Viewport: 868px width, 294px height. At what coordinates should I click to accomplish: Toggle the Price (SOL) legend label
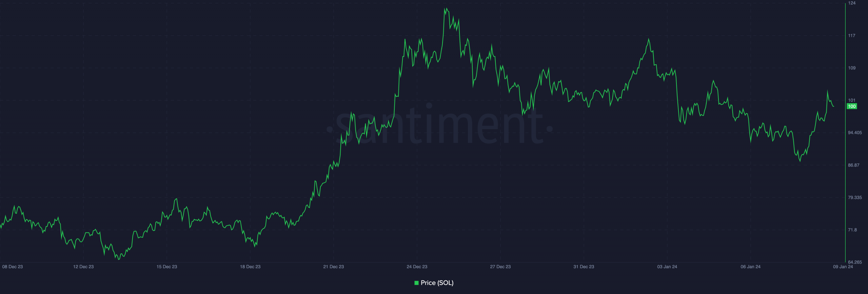(x=437, y=283)
